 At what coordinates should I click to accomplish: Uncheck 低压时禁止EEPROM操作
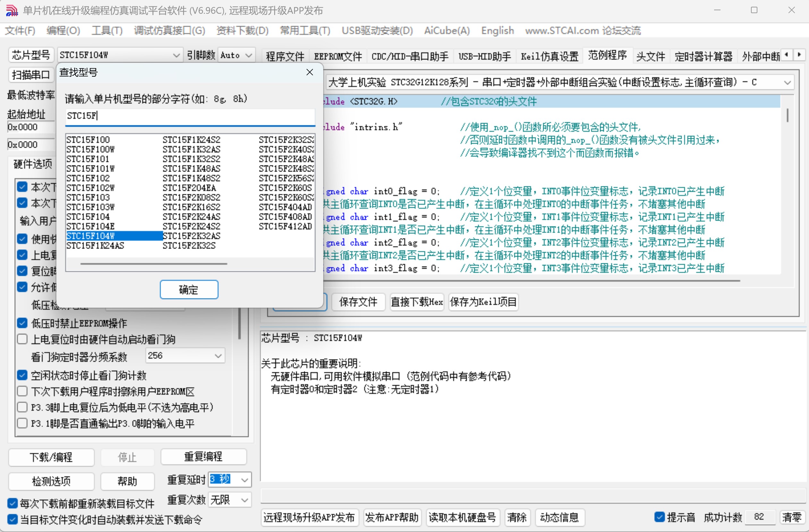click(x=22, y=323)
